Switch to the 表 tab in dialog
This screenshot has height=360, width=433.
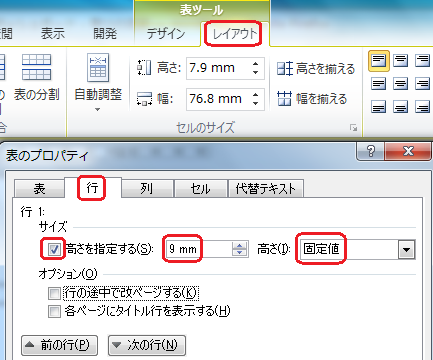coord(39,189)
